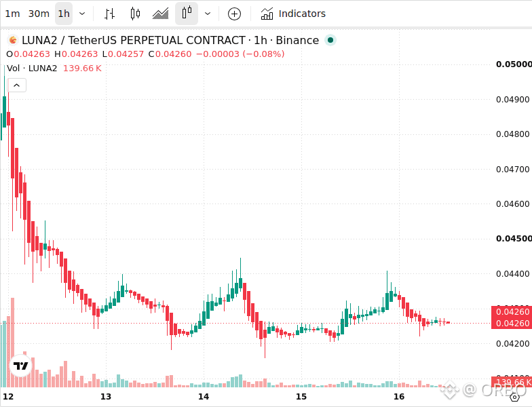This screenshot has height=407, width=532.
Task: Click the green market status dot
Action: pos(330,40)
